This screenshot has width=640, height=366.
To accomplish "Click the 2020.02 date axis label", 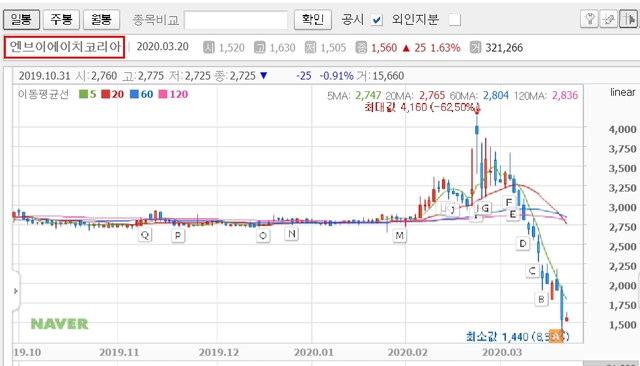I will [x=407, y=353].
